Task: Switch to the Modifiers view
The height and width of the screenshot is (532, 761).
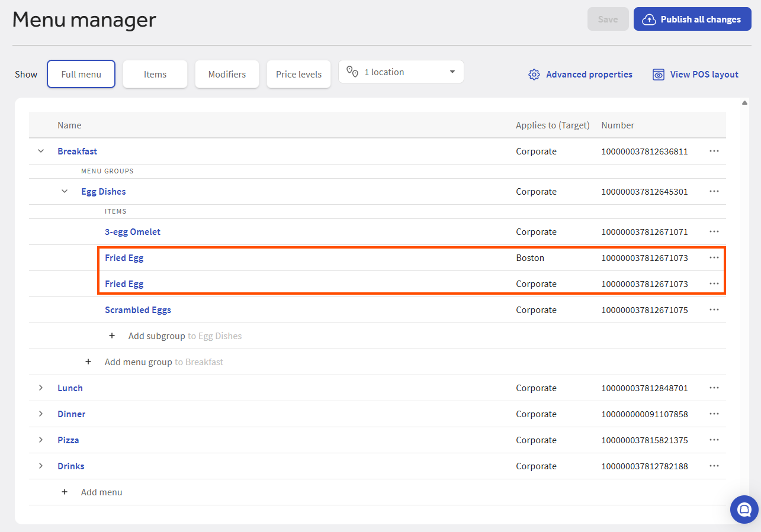Action: [227, 75]
